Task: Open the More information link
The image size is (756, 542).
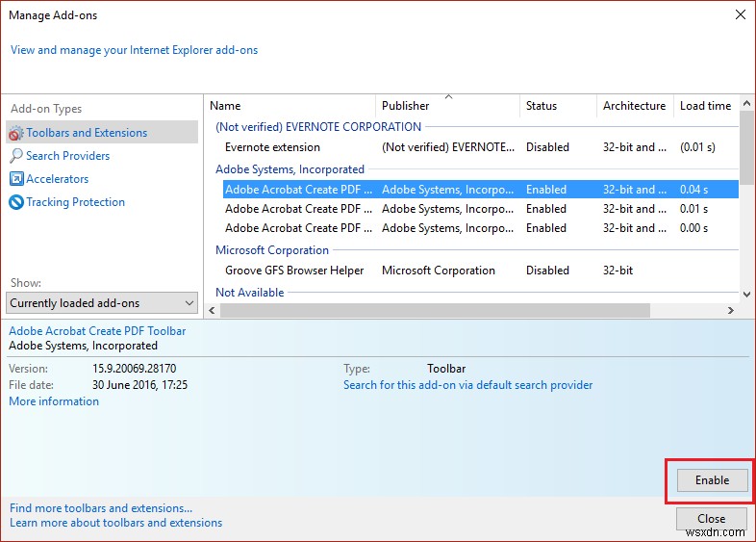Action: 54,401
